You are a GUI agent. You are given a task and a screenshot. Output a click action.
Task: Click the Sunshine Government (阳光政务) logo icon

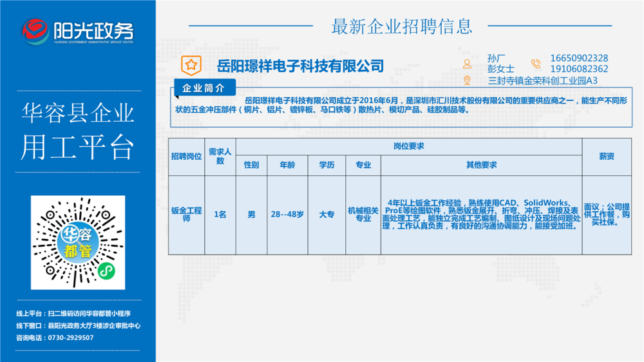point(35,30)
